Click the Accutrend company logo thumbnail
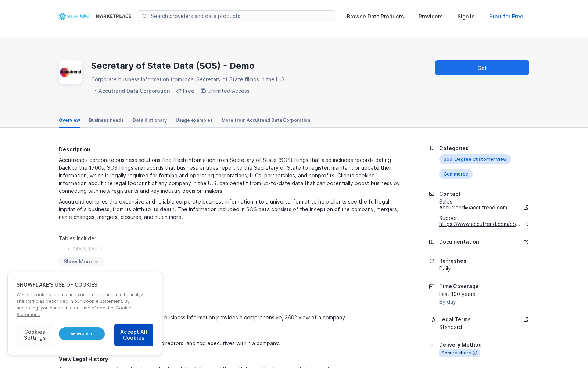This screenshot has height=368, width=588. tap(71, 72)
